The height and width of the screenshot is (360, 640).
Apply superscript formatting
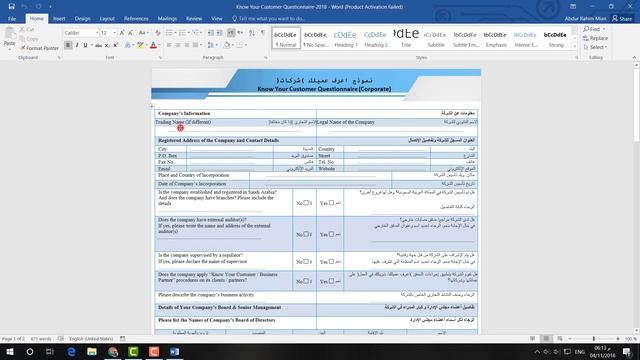click(x=116, y=45)
